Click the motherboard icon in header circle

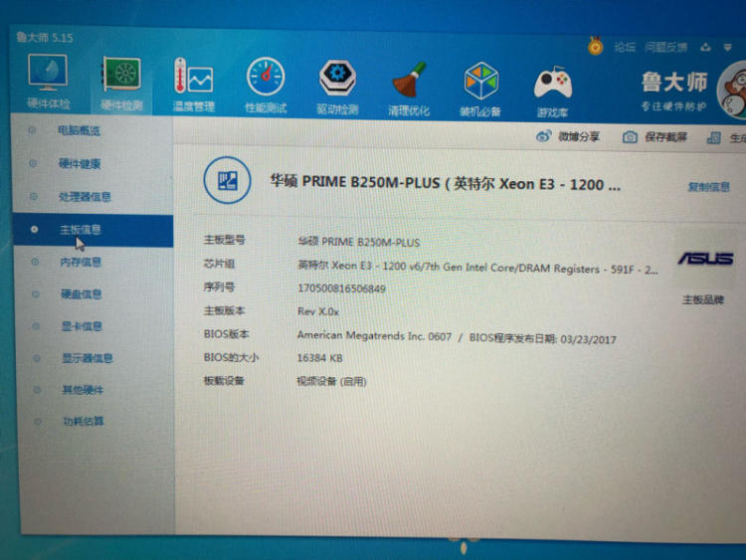point(228,180)
